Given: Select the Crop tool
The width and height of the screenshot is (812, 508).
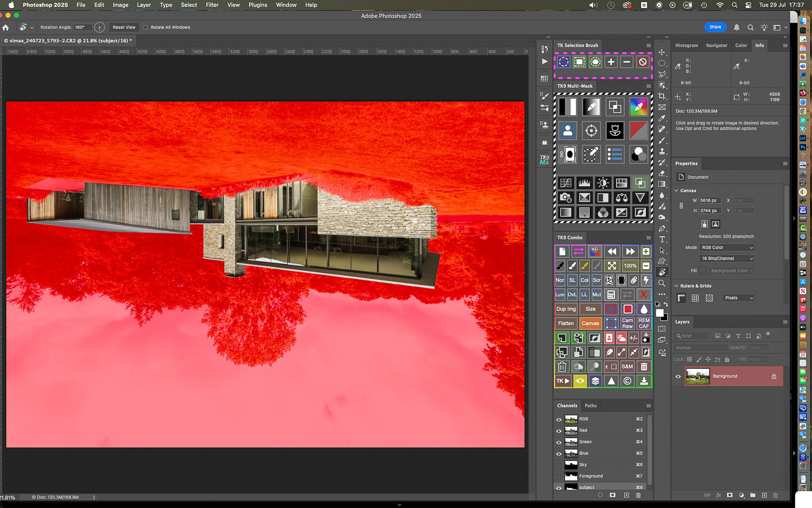Looking at the screenshot, I should [x=662, y=96].
